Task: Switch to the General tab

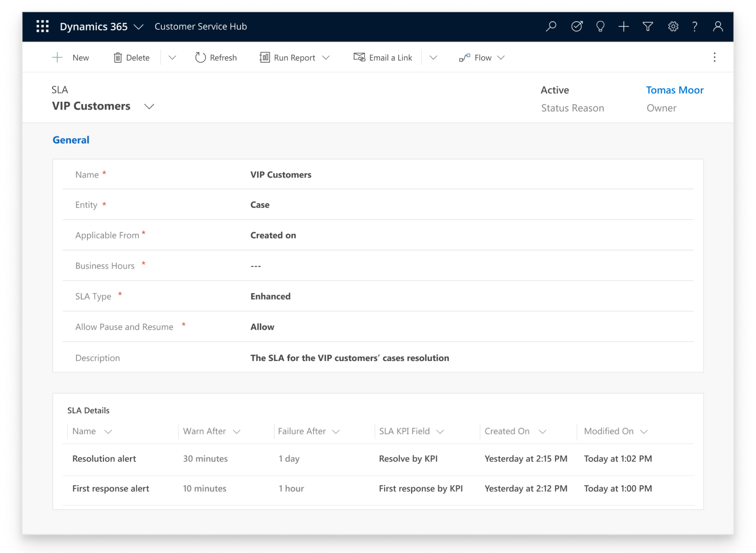Action: [71, 140]
